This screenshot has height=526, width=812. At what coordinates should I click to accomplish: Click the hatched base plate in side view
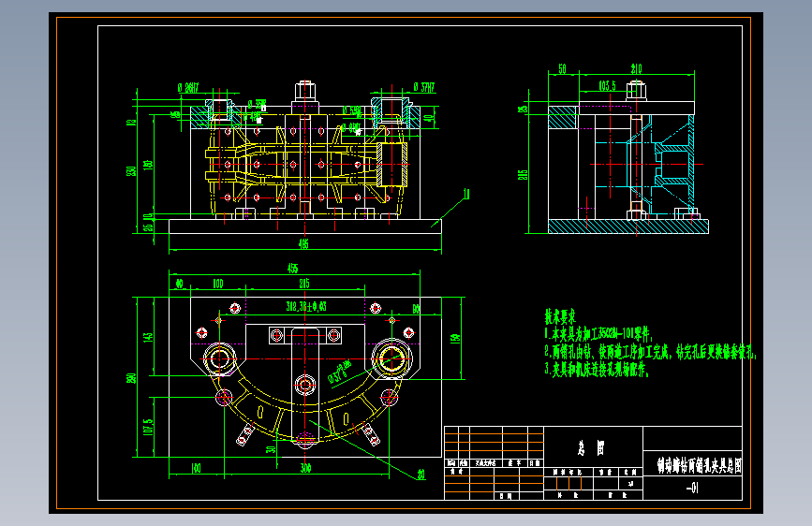[x=628, y=226]
